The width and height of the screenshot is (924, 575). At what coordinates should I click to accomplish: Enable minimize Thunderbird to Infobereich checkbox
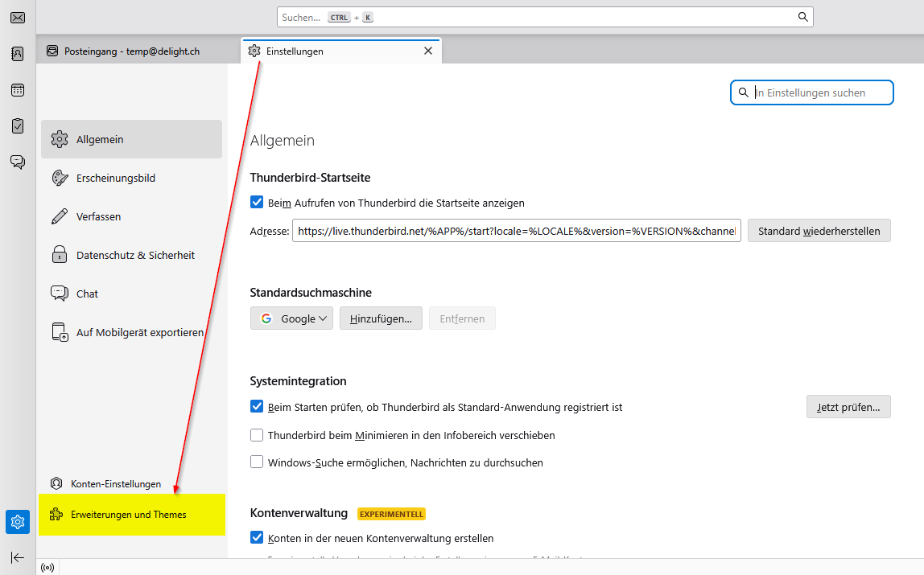point(257,435)
